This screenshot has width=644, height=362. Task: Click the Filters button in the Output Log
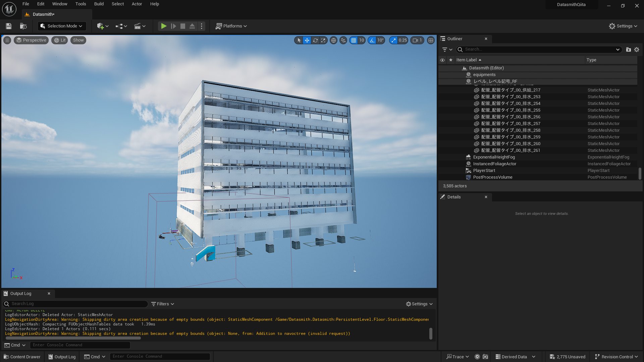tap(162, 304)
